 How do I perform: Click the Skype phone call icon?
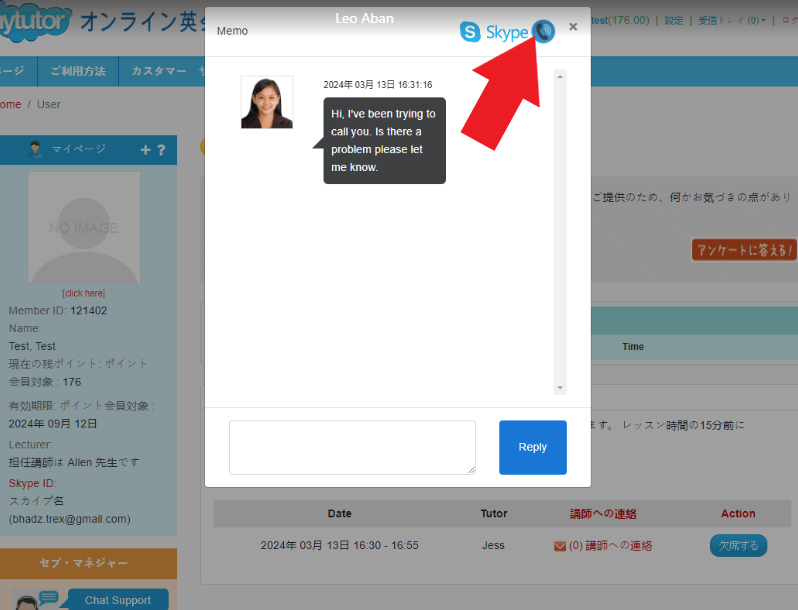click(x=543, y=31)
